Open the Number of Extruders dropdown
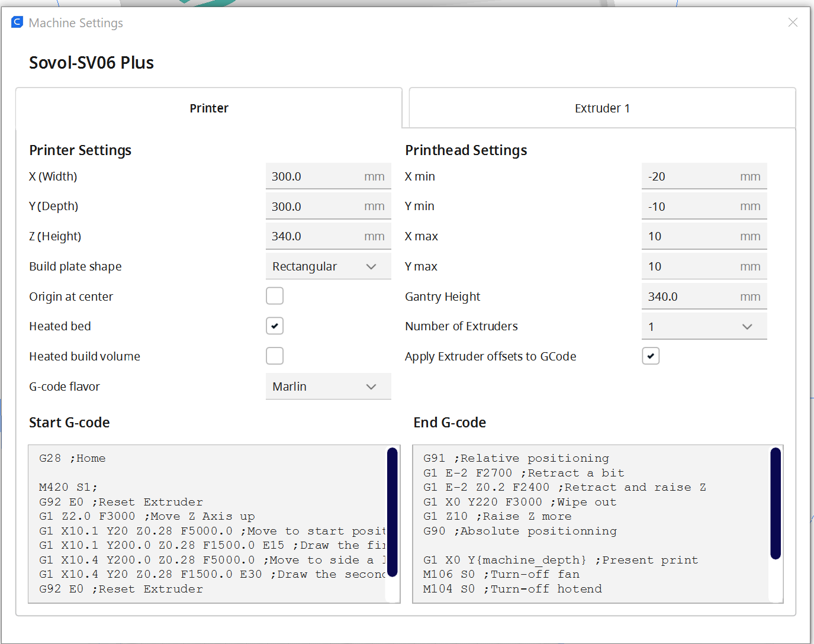The width and height of the screenshot is (814, 644). click(704, 327)
